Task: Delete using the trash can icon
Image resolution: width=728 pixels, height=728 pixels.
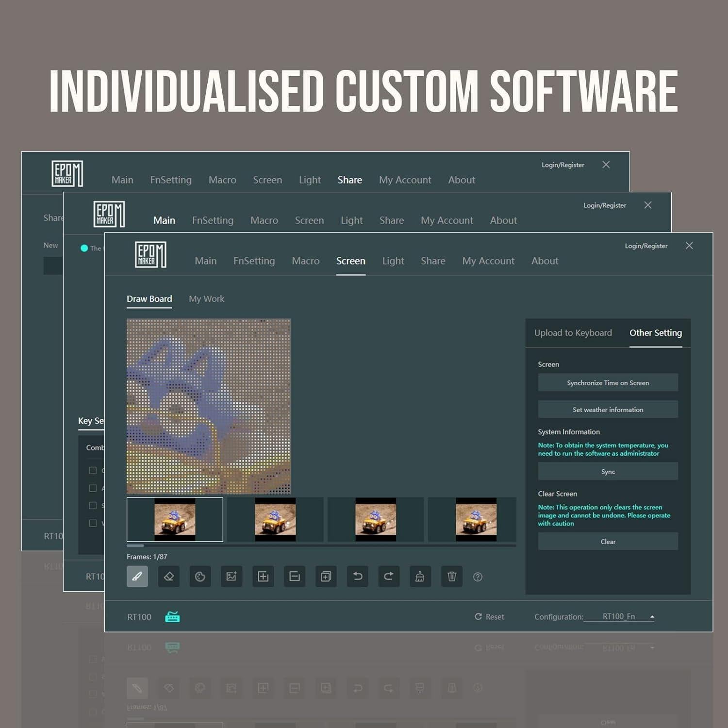Action: [x=452, y=577]
